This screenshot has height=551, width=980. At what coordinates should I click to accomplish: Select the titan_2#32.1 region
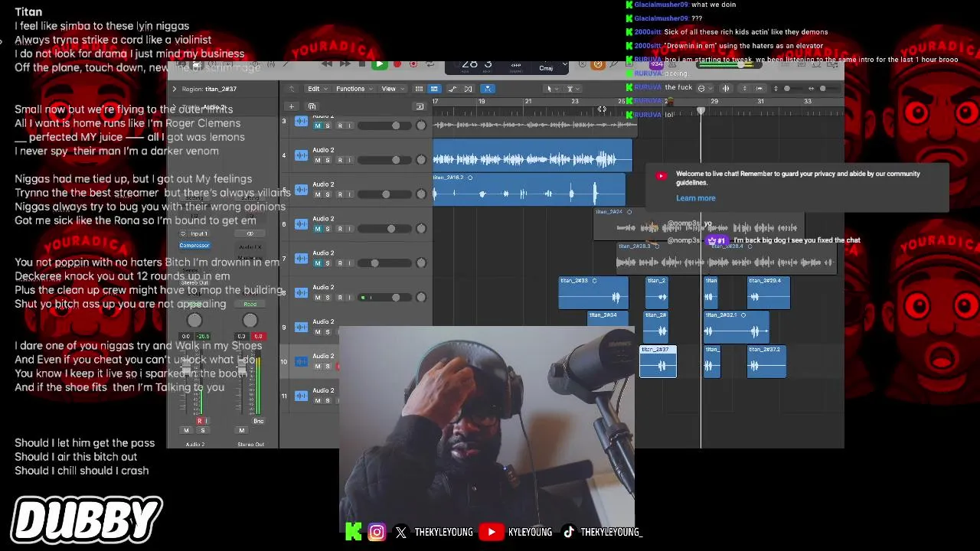736,327
